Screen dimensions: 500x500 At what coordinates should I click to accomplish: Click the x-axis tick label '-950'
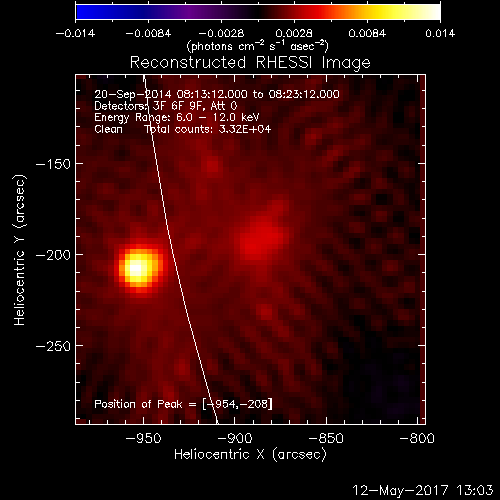tap(144, 438)
